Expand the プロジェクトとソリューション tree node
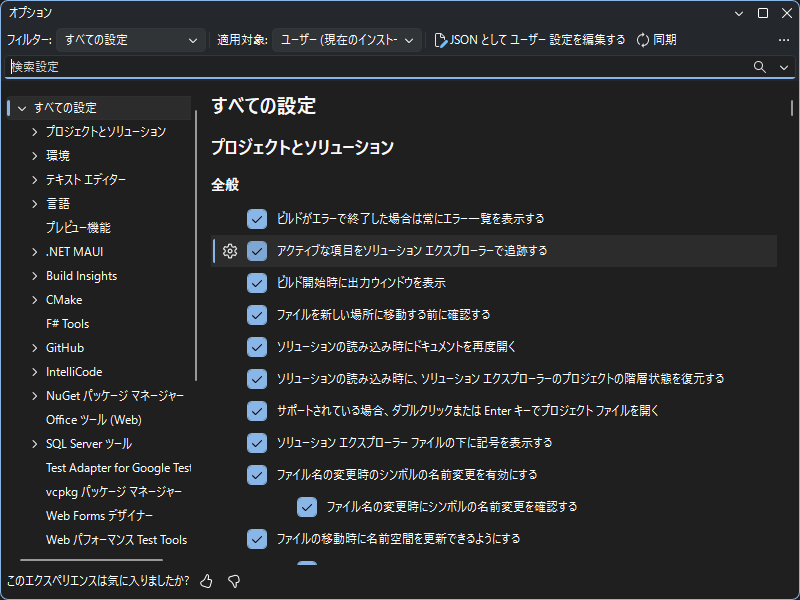 (35, 132)
